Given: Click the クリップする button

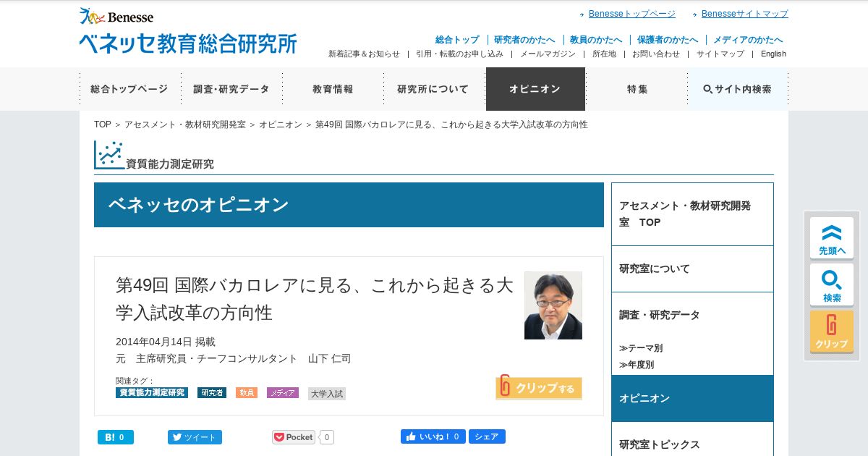Looking at the screenshot, I should [539, 387].
